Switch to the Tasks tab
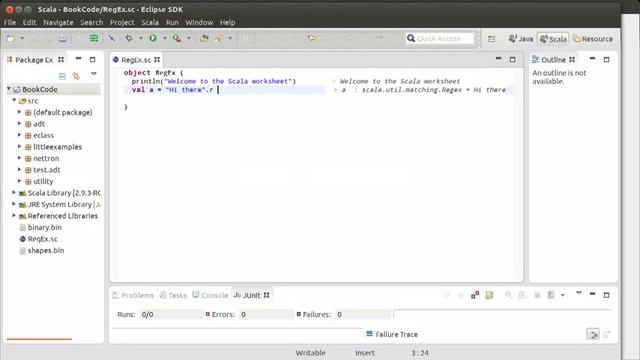 (x=173, y=295)
